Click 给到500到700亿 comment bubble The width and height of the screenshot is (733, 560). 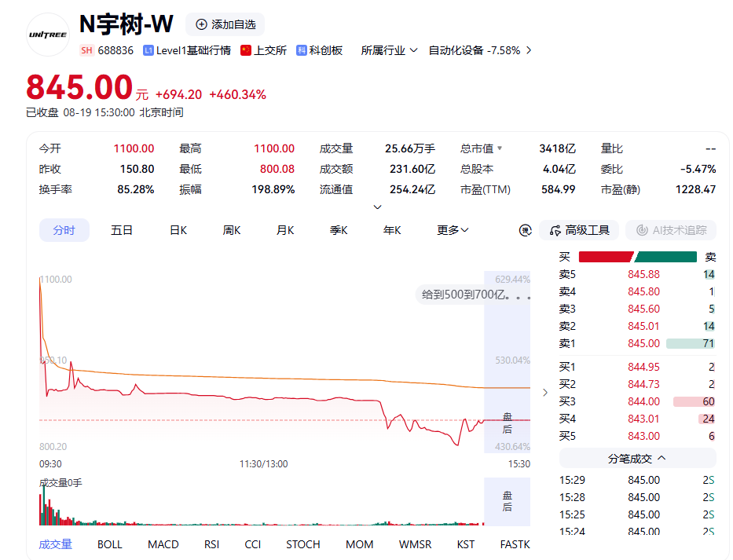(474, 295)
